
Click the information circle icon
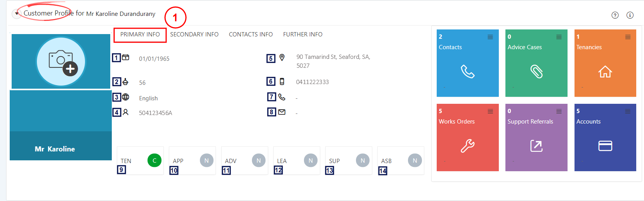[630, 15]
